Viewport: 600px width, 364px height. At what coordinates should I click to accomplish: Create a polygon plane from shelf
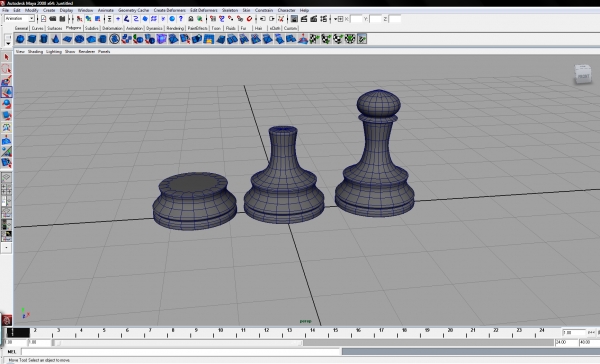click(67, 39)
